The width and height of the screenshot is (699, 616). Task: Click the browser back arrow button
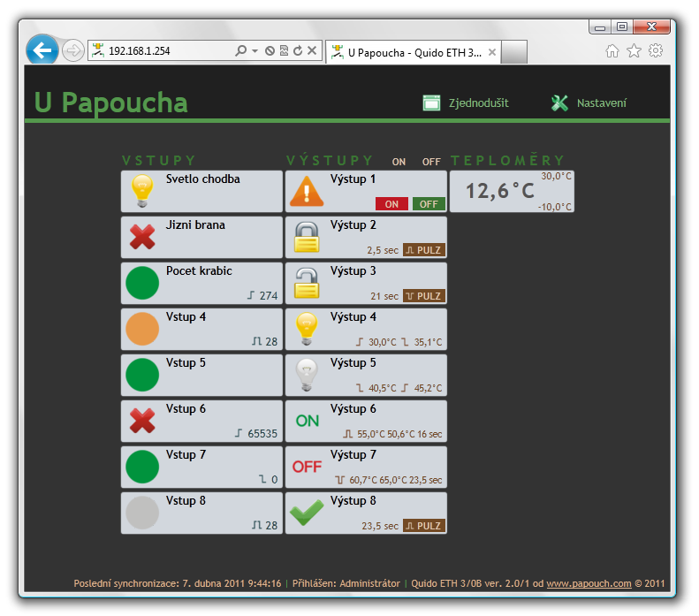pos(42,50)
